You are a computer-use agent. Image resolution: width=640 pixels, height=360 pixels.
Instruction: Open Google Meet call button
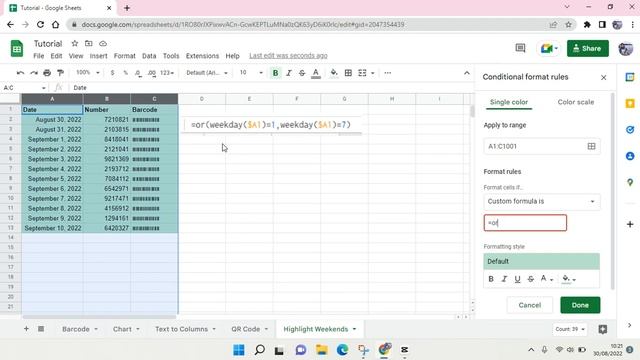click(549, 49)
